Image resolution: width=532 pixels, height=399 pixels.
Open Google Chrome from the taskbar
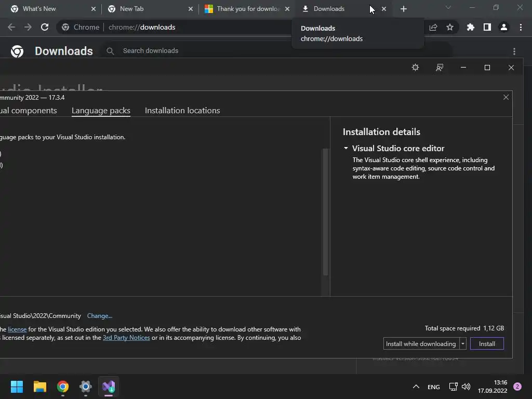point(63,387)
